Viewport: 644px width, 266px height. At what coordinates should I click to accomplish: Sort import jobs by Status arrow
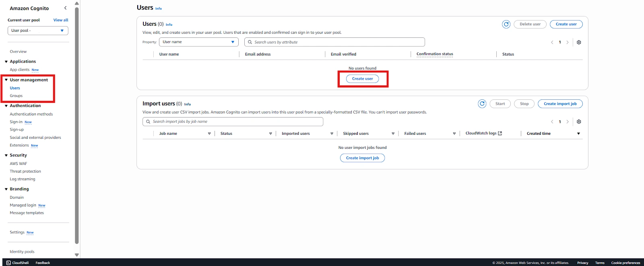[x=270, y=134]
